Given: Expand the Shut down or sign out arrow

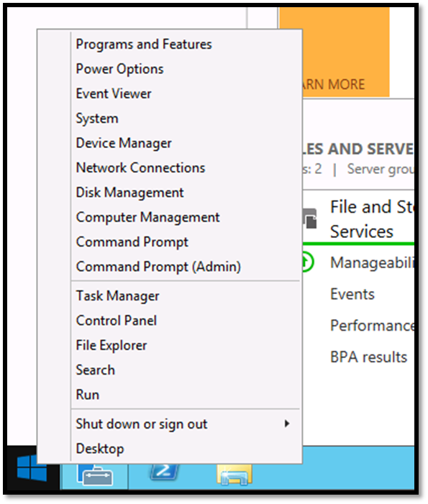Looking at the screenshot, I should (x=287, y=423).
